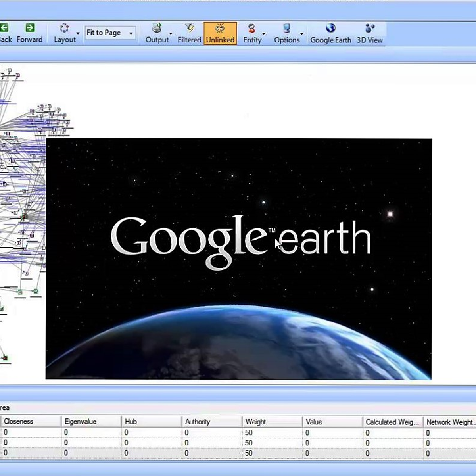This screenshot has height=476, width=476.
Task: Toggle the Unlinked toolbar button
Action: tap(220, 33)
